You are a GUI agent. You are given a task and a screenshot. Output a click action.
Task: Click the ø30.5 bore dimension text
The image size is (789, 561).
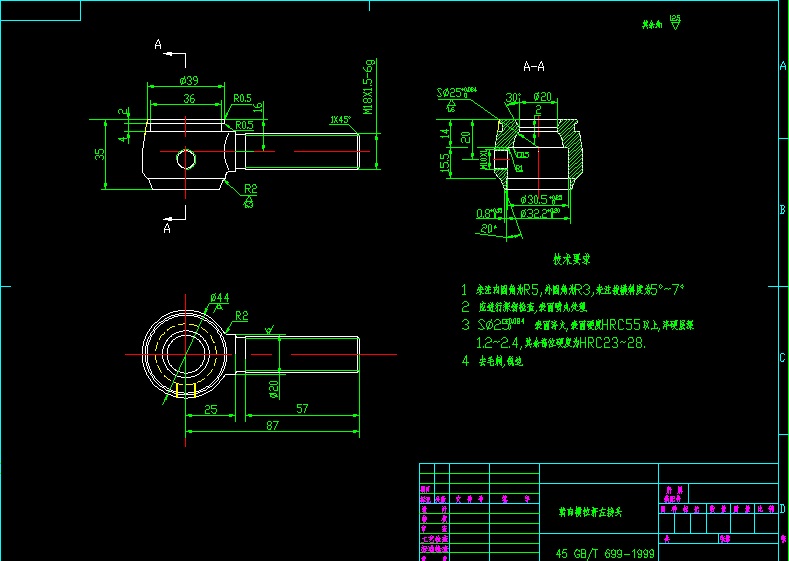(x=541, y=199)
